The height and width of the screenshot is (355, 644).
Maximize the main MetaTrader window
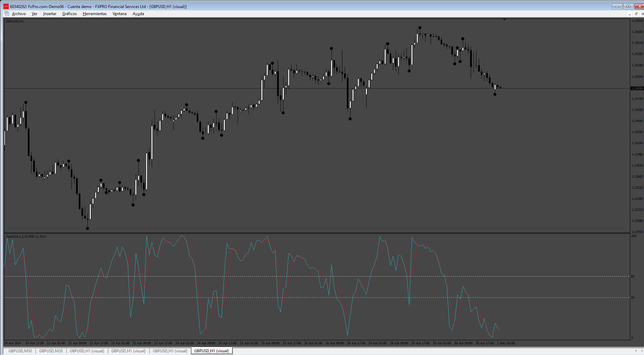pyautogui.click(x=628, y=6)
